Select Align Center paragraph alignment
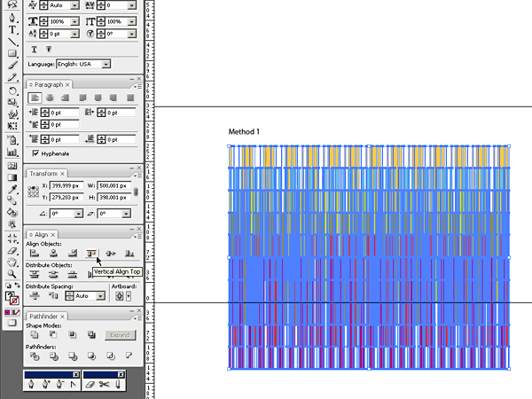 pyautogui.click(x=50, y=98)
